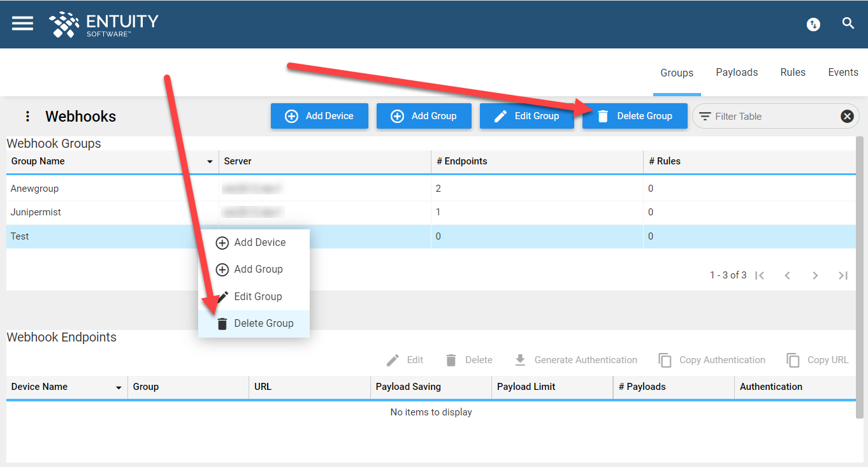Click the '1 - 3 of 3' pagination text
868x467 pixels.
(x=728, y=275)
